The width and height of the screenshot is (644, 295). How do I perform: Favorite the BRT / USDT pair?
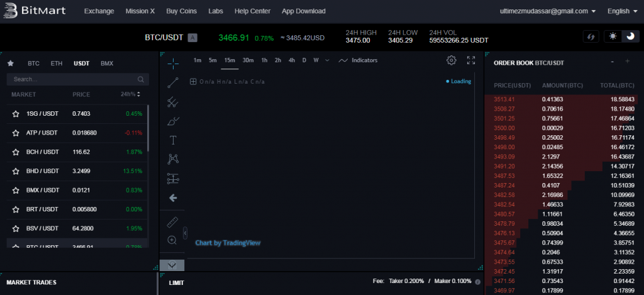click(x=16, y=209)
